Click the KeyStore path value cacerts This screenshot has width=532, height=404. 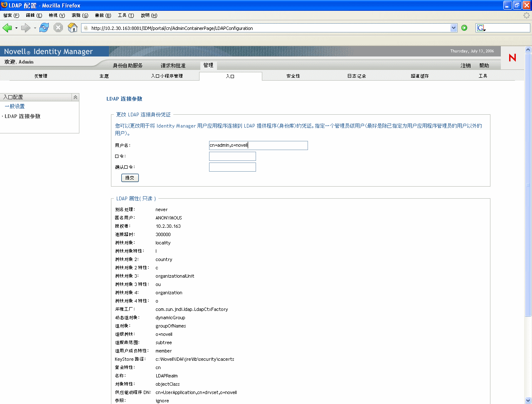(195, 359)
